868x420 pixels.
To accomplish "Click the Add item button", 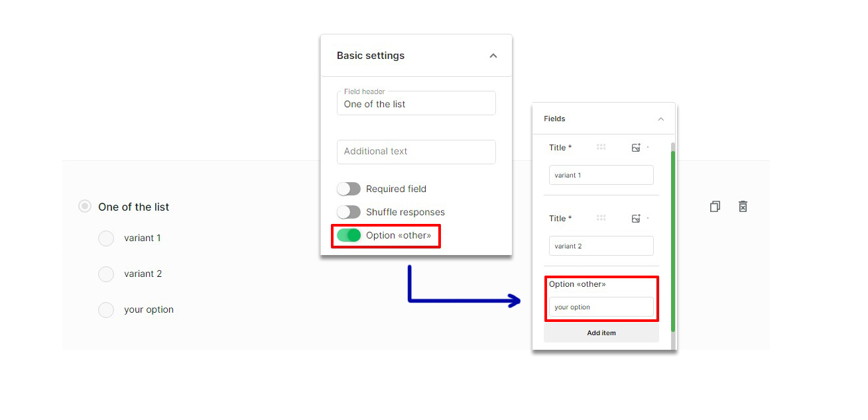I will pos(601,333).
